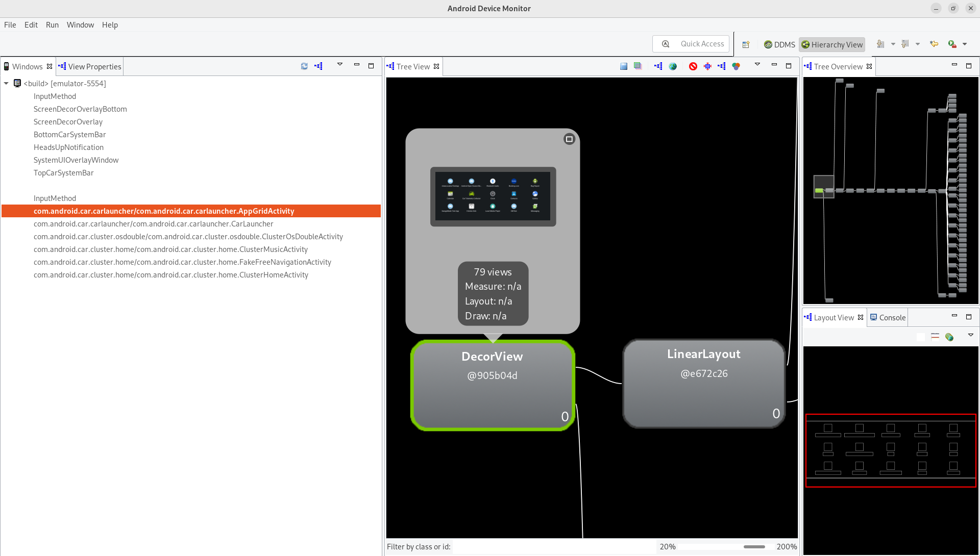The width and height of the screenshot is (980, 556).
Task: Click the save as PNG icon
Action: [623, 66]
